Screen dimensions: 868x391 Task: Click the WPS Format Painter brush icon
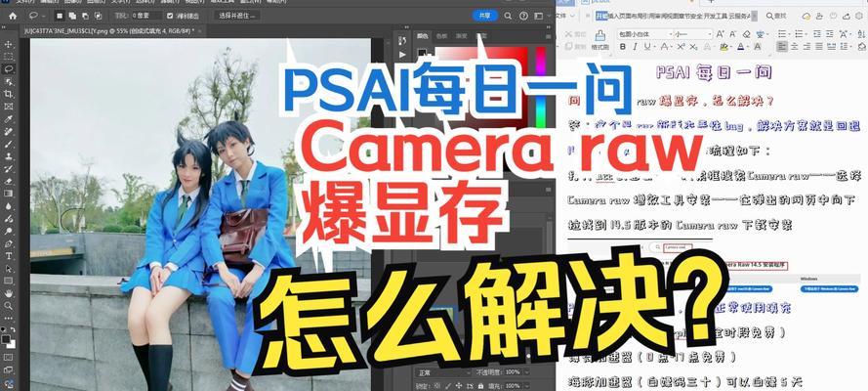coord(600,35)
